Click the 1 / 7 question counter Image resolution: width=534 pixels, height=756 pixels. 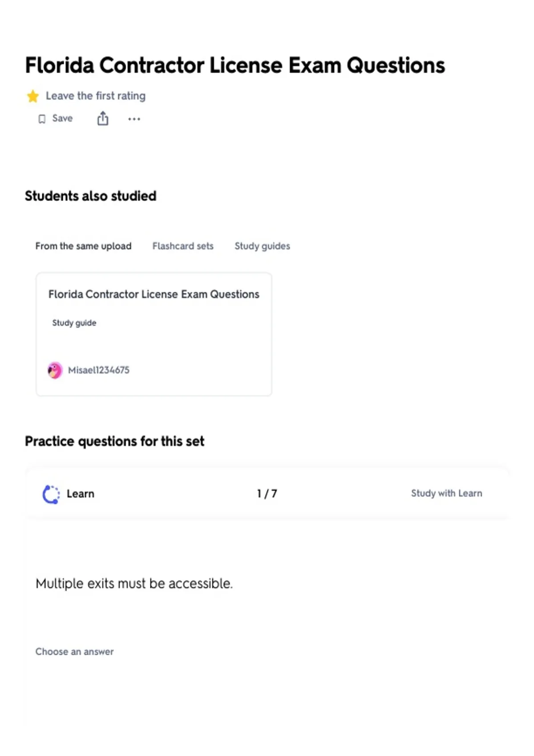267,494
